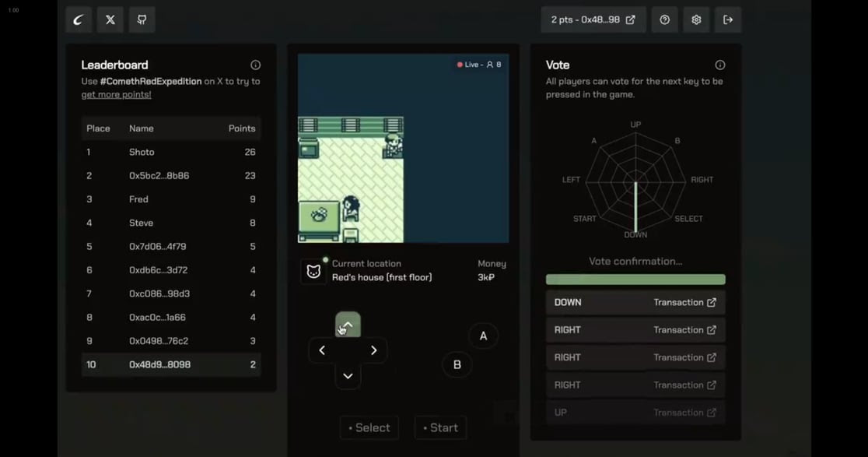
Task: Click the Start button
Action: click(441, 427)
